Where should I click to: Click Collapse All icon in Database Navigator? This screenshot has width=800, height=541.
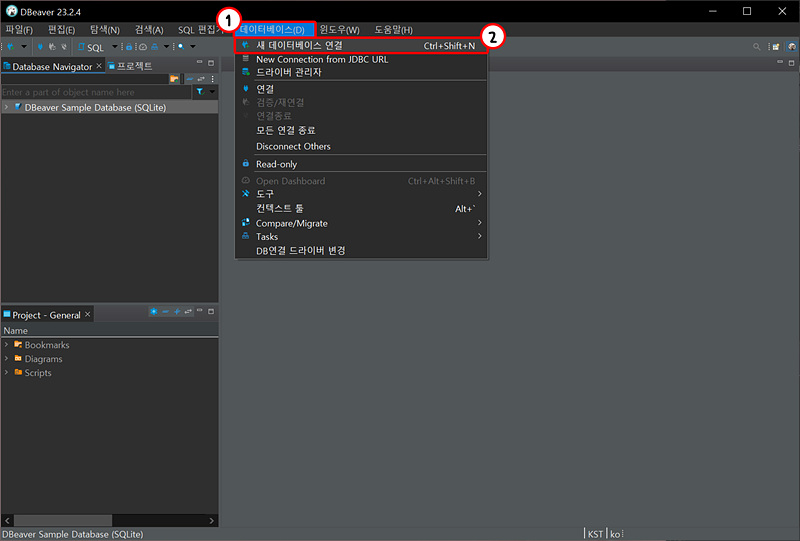click(190, 79)
